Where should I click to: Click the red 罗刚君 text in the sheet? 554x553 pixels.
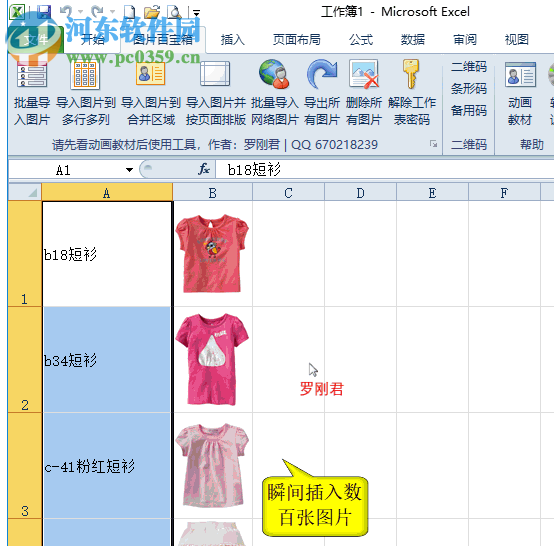[322, 389]
